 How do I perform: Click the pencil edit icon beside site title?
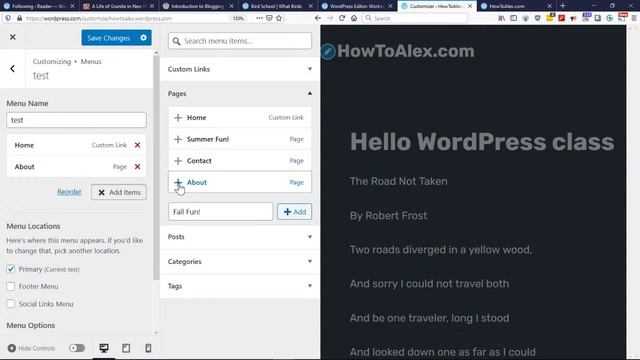(328, 51)
